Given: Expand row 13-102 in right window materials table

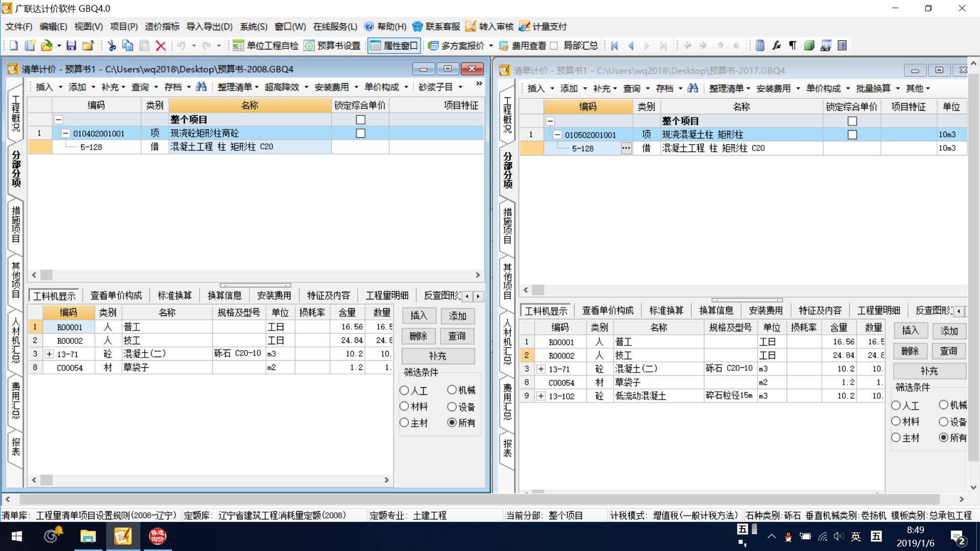Looking at the screenshot, I should point(541,396).
